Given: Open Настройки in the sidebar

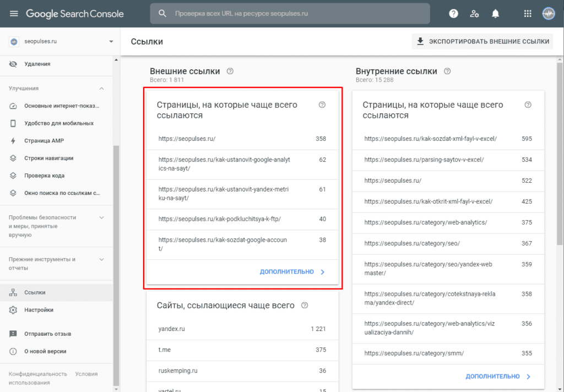Looking at the screenshot, I should point(39,310).
